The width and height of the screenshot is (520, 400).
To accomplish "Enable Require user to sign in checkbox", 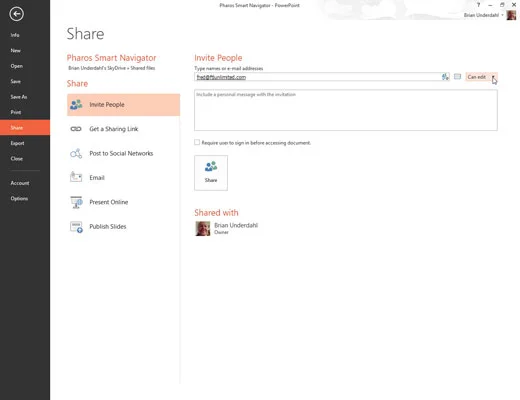I will pyautogui.click(x=197, y=142).
